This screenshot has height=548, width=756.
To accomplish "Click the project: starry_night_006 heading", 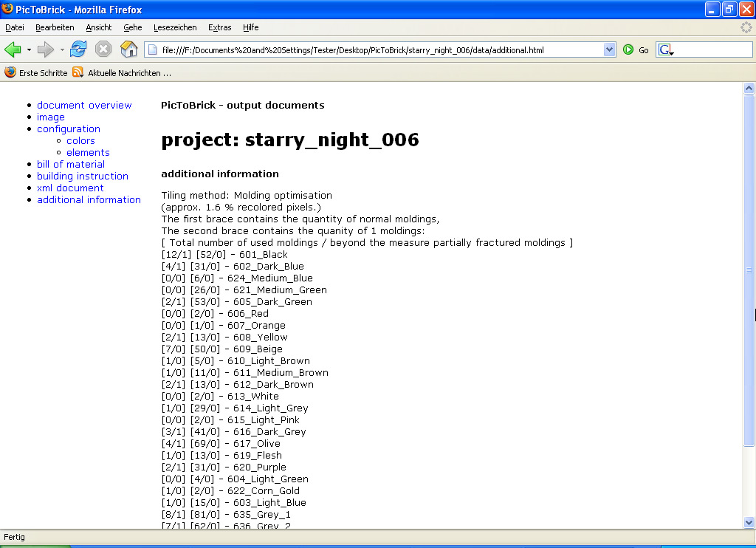I will click(x=289, y=140).
